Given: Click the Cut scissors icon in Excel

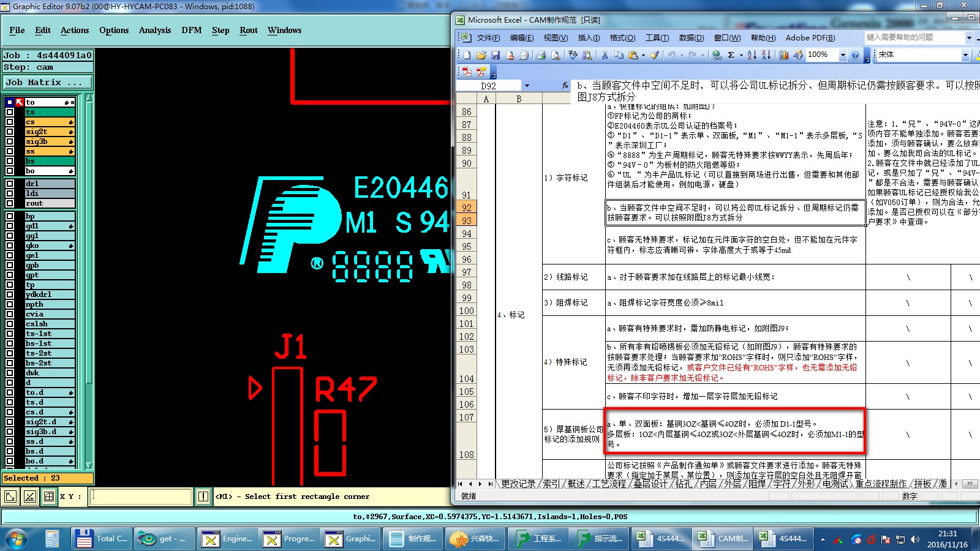Looking at the screenshot, I should coord(605,55).
